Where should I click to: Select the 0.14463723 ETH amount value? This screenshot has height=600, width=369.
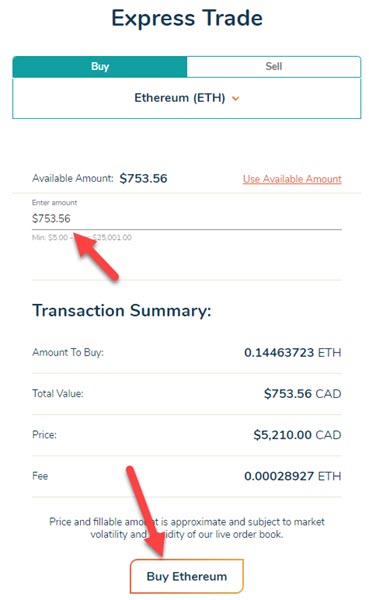[293, 352]
